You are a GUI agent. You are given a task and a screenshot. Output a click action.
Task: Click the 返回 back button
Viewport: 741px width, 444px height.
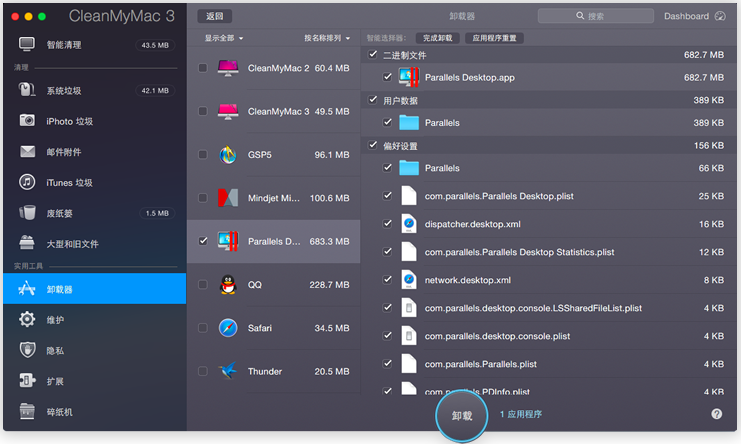click(215, 16)
